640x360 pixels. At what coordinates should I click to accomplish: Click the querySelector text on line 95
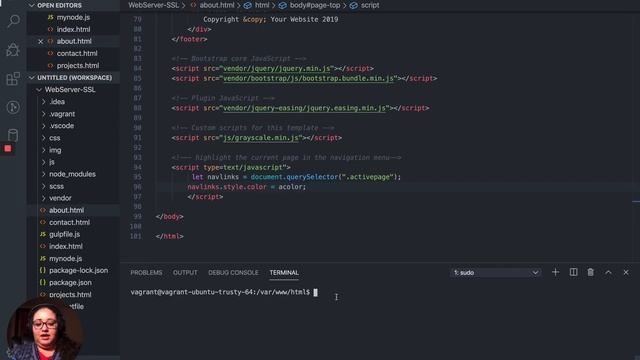312,177
